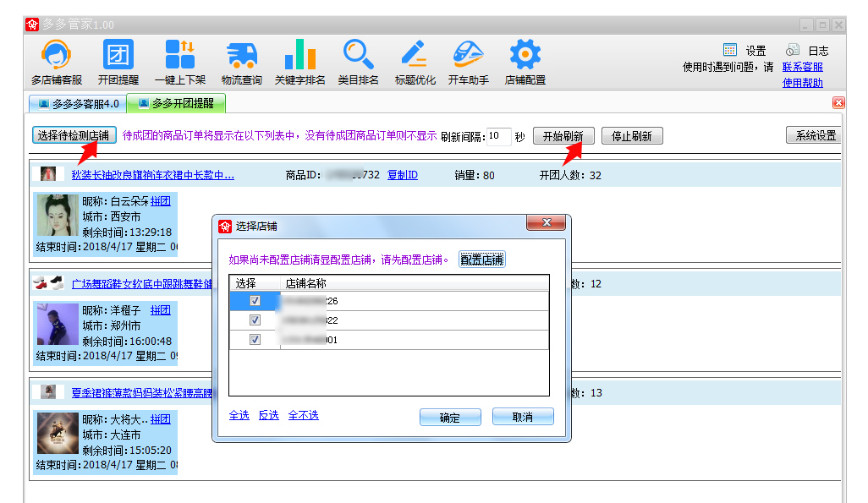
Task: Click the text 城市: 西安市
Action: click(x=112, y=217)
